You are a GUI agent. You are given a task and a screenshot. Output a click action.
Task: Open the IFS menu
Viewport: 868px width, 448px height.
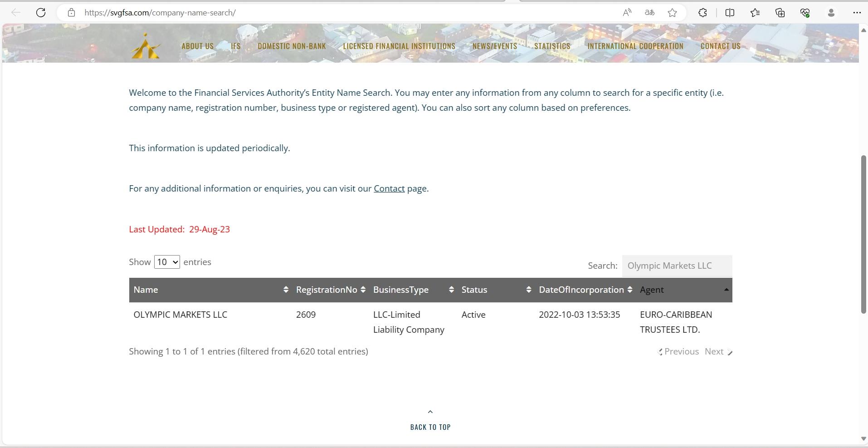pyautogui.click(x=236, y=46)
